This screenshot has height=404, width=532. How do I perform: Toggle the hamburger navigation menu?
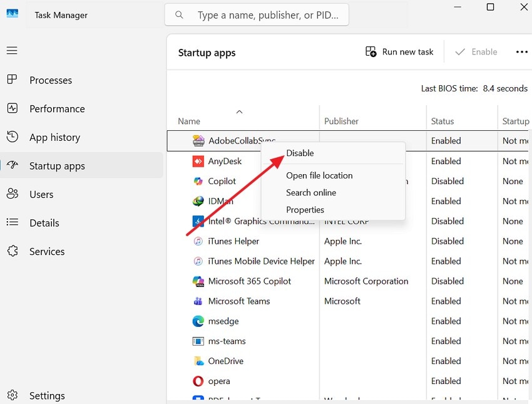pyautogui.click(x=12, y=51)
